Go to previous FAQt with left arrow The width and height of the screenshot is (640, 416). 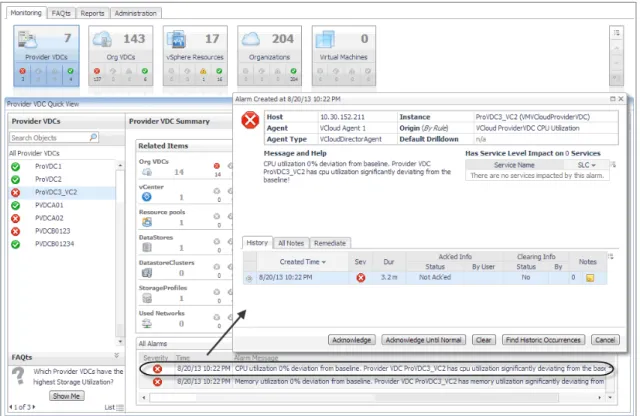pos(11,407)
